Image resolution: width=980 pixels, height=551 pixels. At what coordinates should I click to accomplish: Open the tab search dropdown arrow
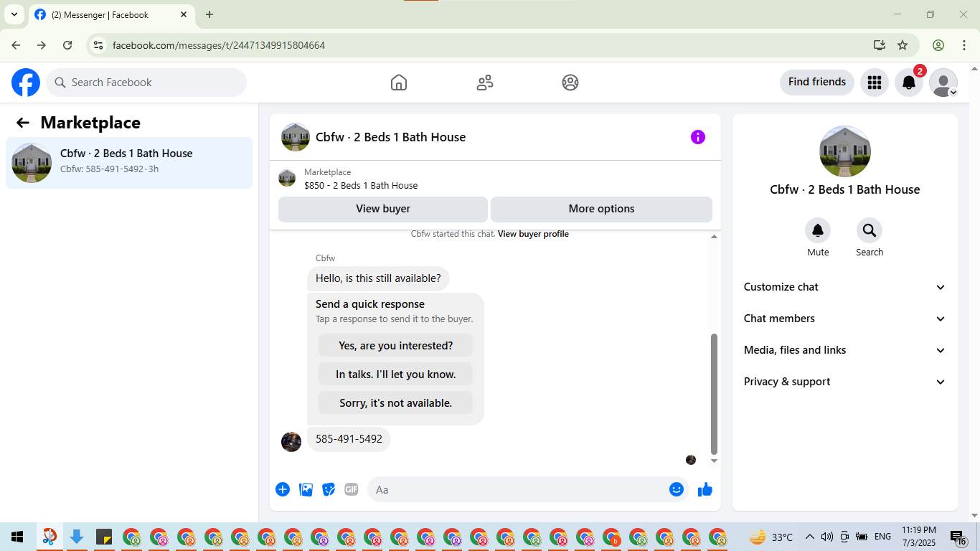[14, 14]
